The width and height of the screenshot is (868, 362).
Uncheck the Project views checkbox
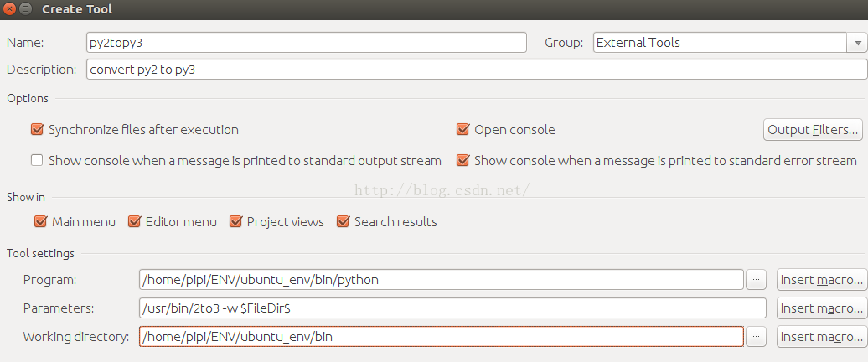tap(235, 222)
